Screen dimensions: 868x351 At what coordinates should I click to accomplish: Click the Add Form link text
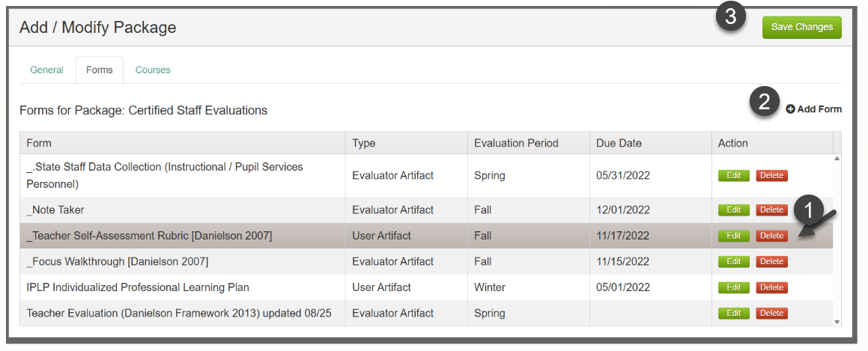coord(819,109)
